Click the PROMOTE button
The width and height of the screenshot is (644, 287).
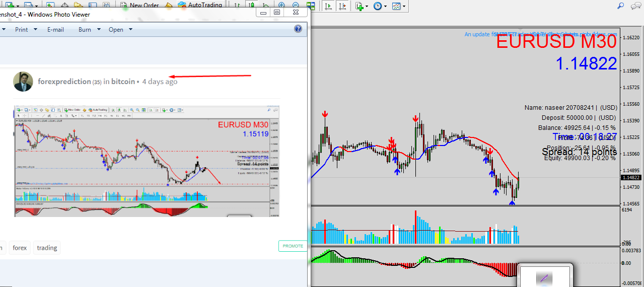tap(293, 246)
